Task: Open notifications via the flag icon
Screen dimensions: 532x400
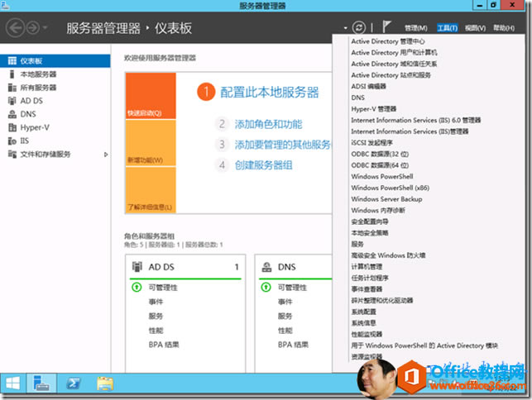Action: [x=386, y=26]
